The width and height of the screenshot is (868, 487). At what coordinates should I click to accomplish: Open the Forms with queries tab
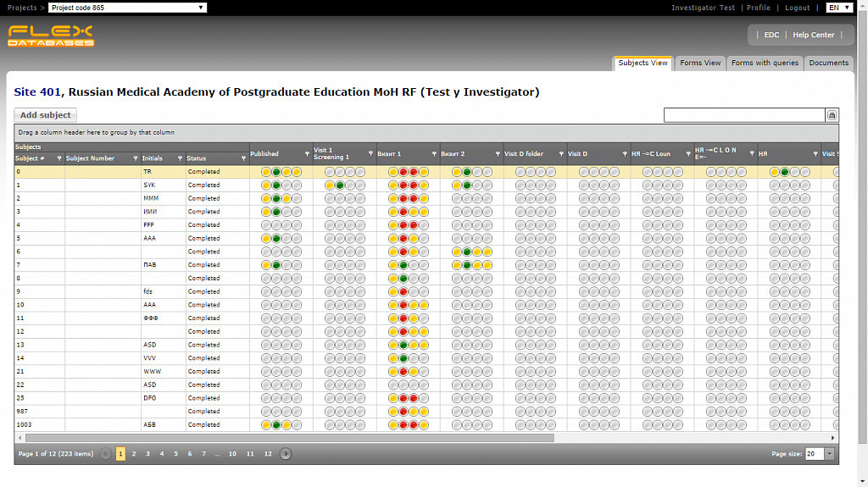(x=765, y=63)
